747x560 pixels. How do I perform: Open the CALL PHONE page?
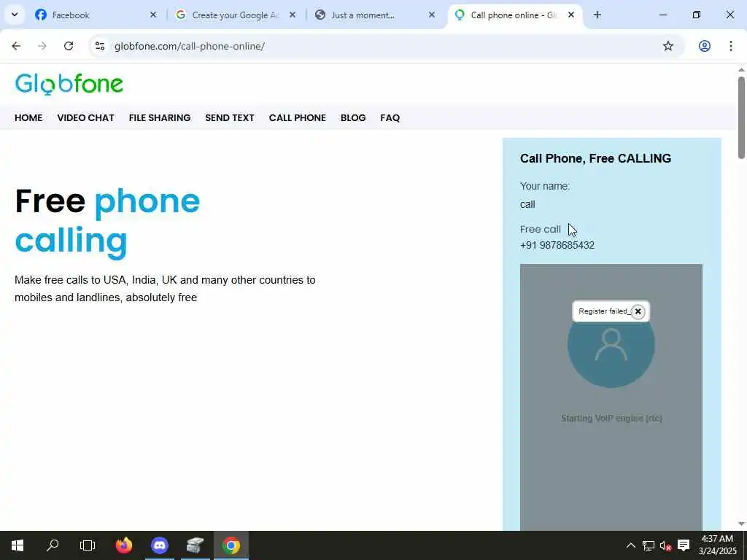(x=298, y=117)
